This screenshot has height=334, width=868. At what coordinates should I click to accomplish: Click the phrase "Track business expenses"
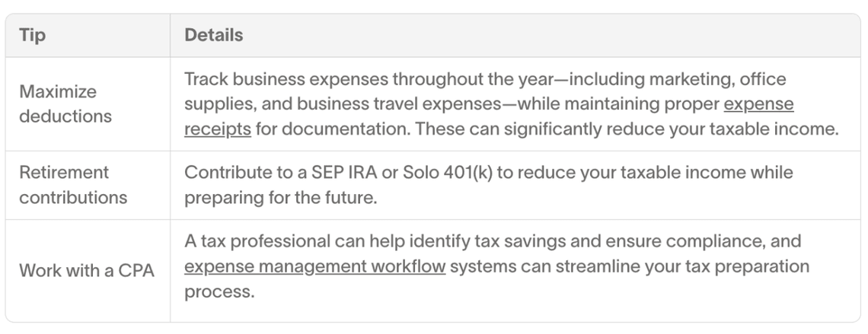(273, 80)
